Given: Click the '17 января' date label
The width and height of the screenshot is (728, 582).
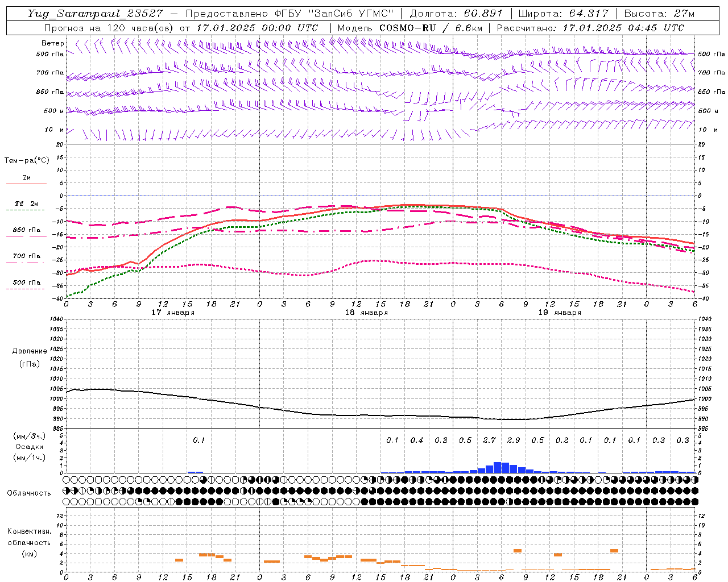Looking at the screenshot, I should point(173,313).
